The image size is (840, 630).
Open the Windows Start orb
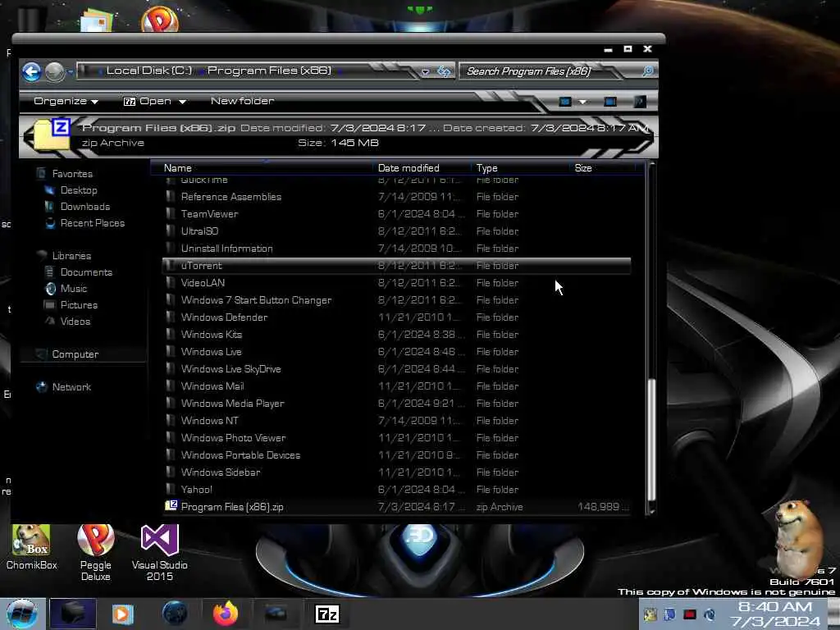(x=21, y=614)
